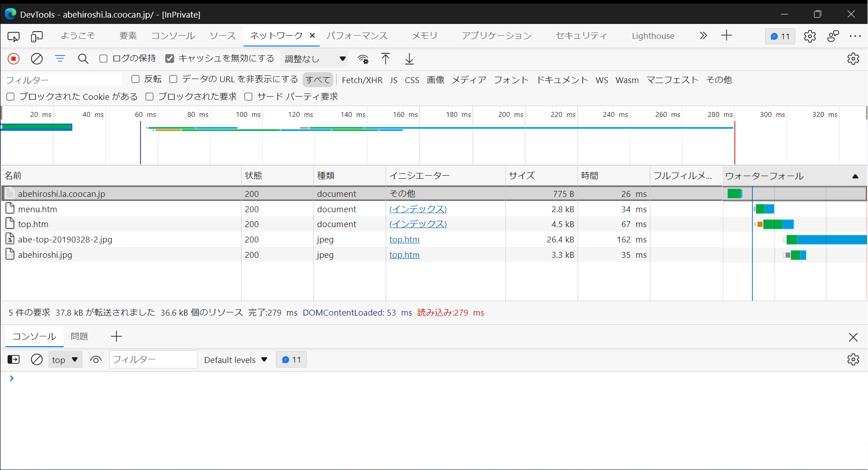The image size is (868, 470).
Task: Open the Lighthouse tab
Action: click(x=653, y=36)
